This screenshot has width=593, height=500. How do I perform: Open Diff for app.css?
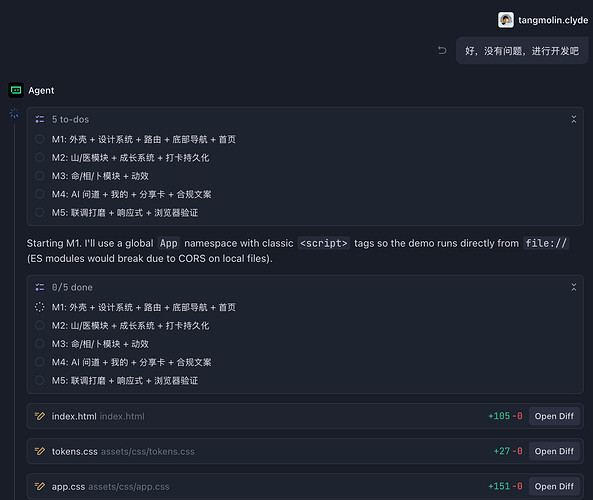pyautogui.click(x=554, y=486)
